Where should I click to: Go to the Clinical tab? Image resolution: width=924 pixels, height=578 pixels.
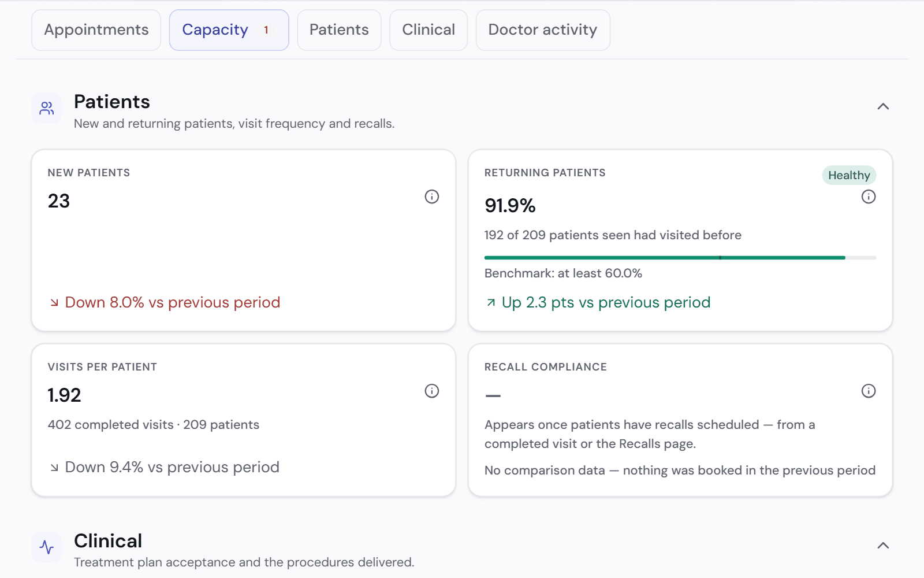(429, 30)
